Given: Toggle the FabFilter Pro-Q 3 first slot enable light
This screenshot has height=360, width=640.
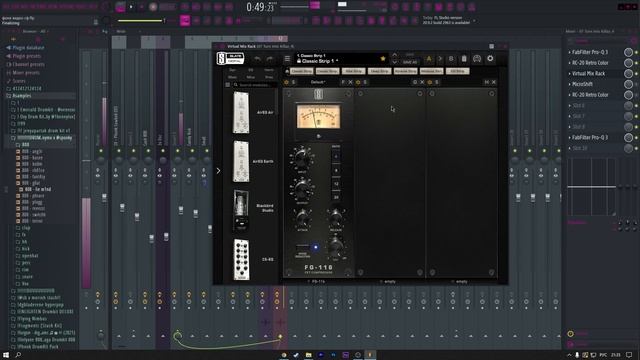Looking at the screenshot, I should pyautogui.click(x=636, y=52).
